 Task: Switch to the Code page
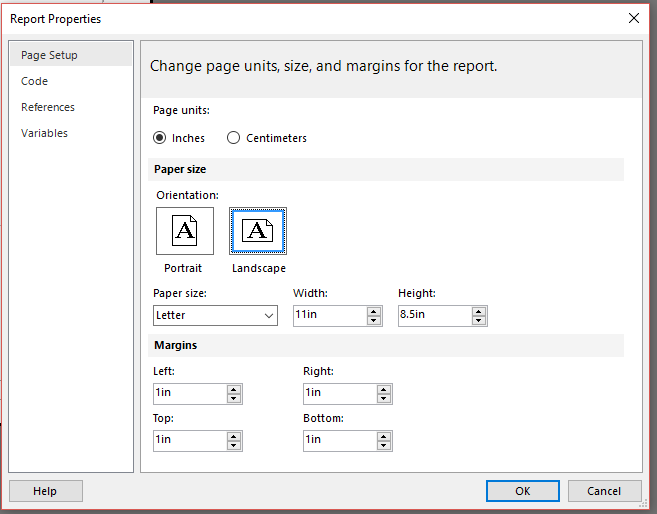click(35, 81)
